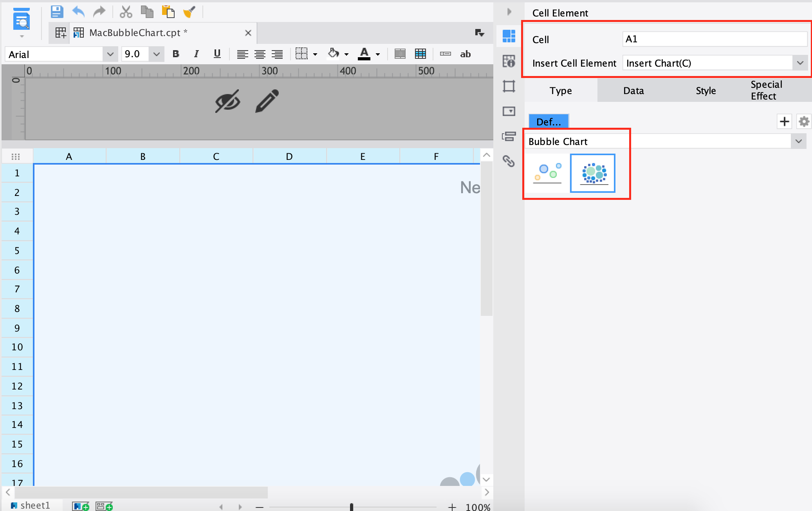Click the Cut scissors icon
The image size is (812, 511).
pos(126,12)
